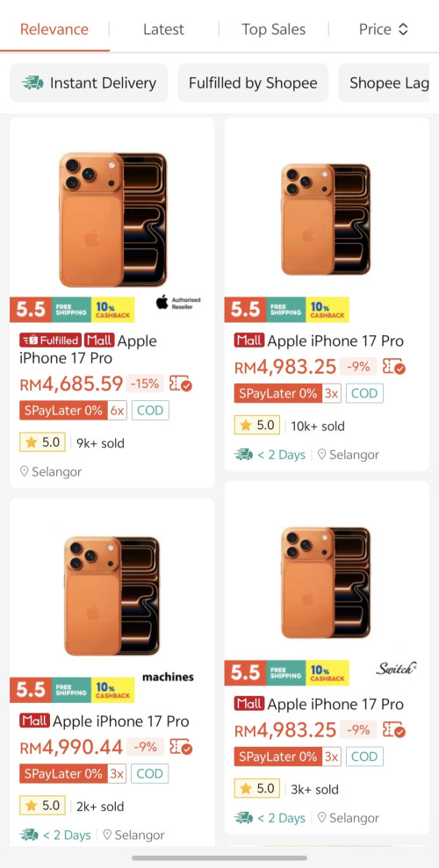Viewport: 439px width, 868px height.
Task: Tap the Switch store logo
Action: click(396, 668)
